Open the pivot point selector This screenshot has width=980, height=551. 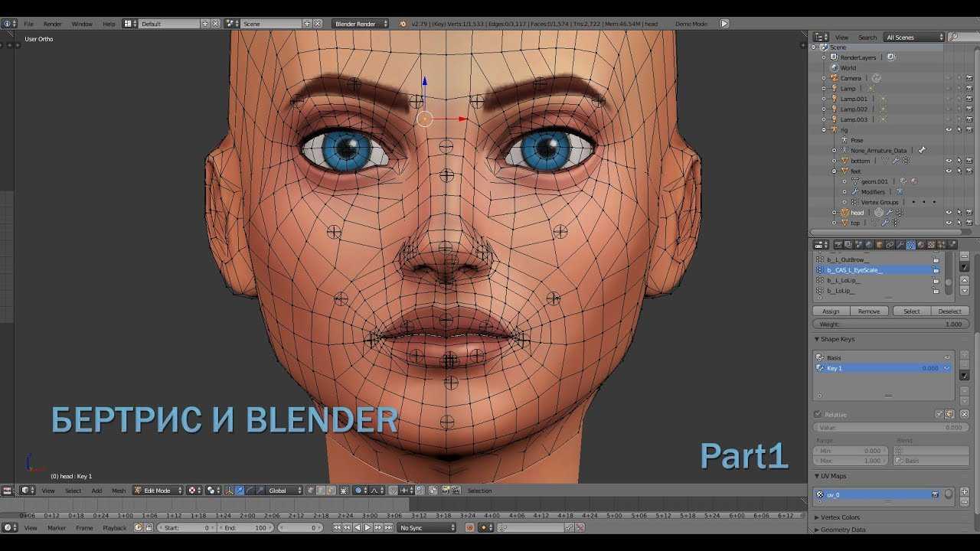coord(213,491)
